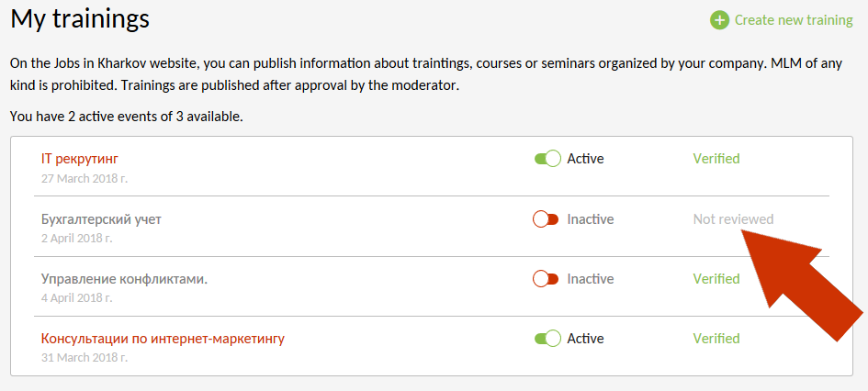This screenshot has width=868, height=391.
Task: Turn off the Консультации по интернет-маркетингу toggle
Action: pyautogui.click(x=547, y=339)
